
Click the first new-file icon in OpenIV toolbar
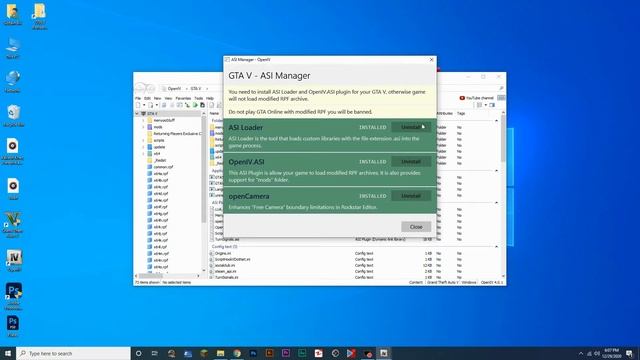[x=138, y=105]
